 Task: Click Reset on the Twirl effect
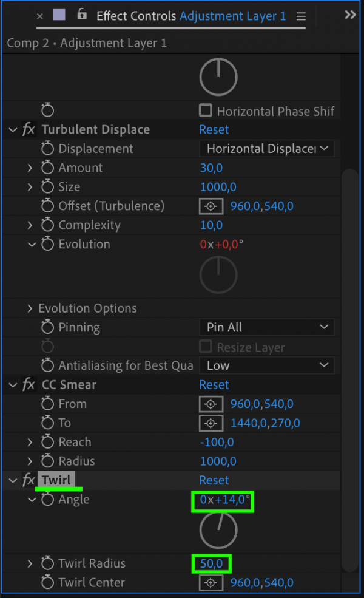point(214,480)
